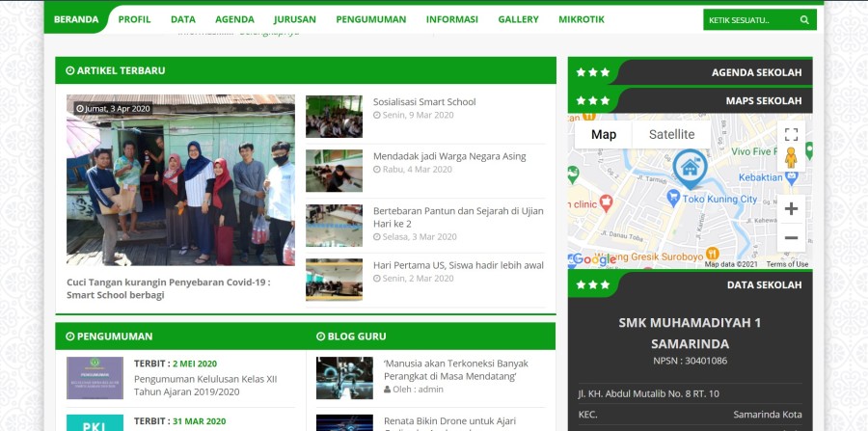
Task: Click the featured Covid-19 group photo
Action: tap(180, 180)
